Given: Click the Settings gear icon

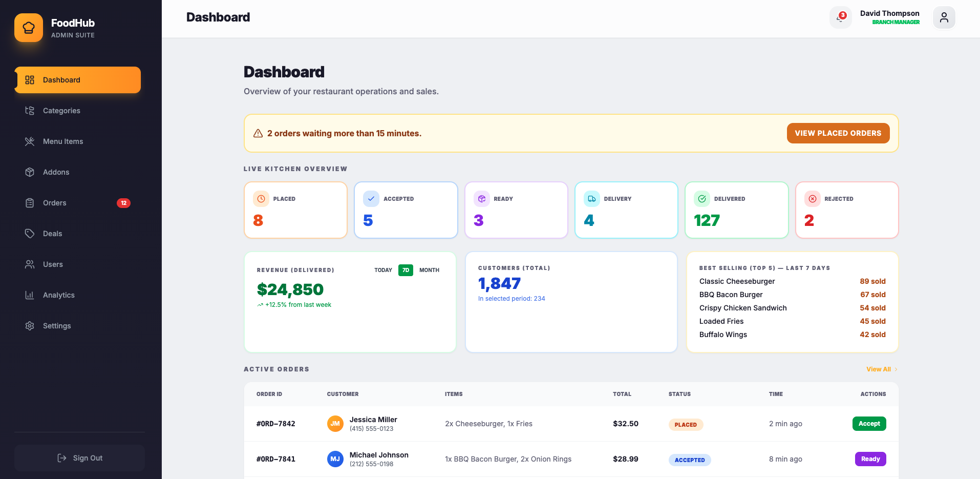Looking at the screenshot, I should click(x=30, y=326).
